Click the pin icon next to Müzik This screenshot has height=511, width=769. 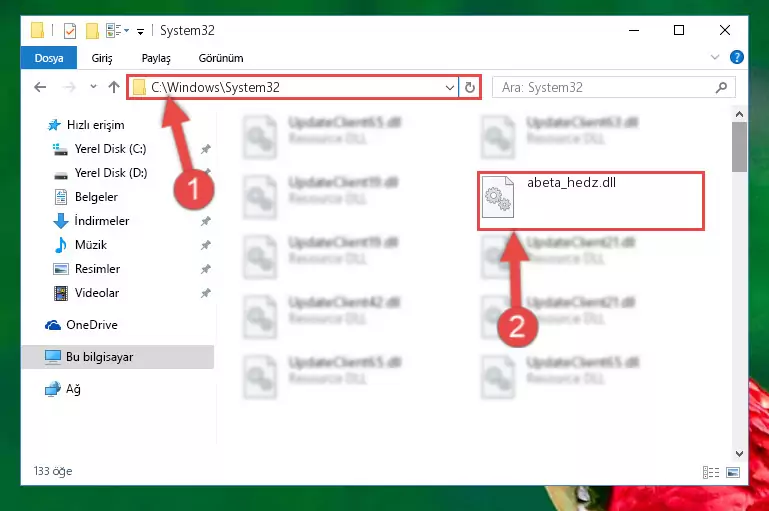coord(205,245)
